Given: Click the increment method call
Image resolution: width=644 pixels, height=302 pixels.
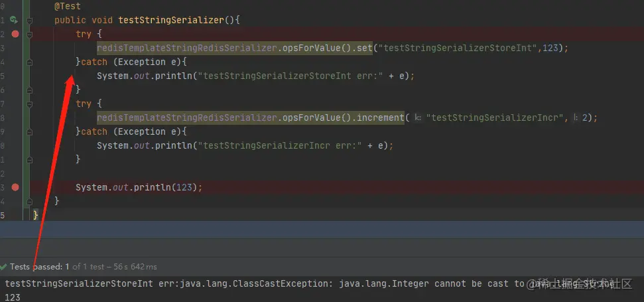Looking at the screenshot, I should 380,118.
